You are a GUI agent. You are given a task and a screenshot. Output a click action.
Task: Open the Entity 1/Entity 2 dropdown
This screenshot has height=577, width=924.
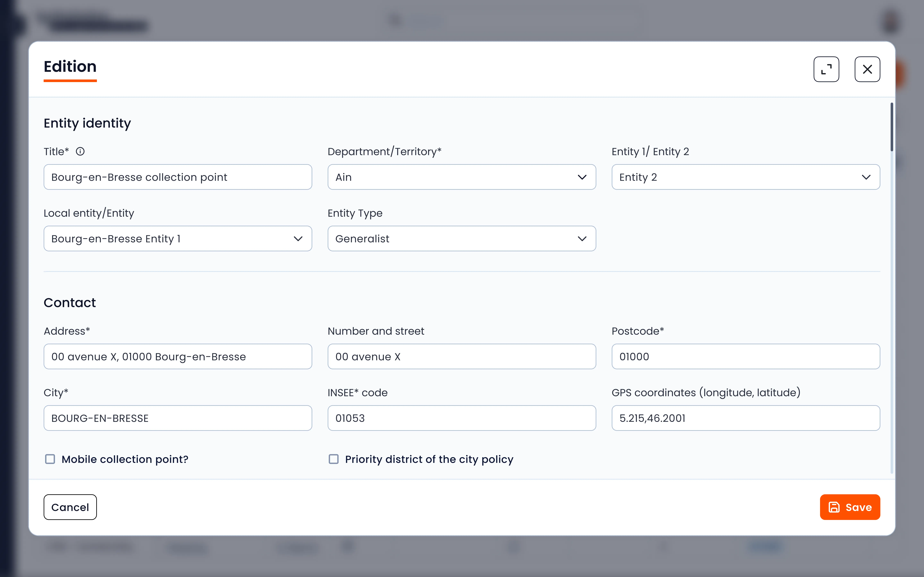pyautogui.click(x=745, y=177)
